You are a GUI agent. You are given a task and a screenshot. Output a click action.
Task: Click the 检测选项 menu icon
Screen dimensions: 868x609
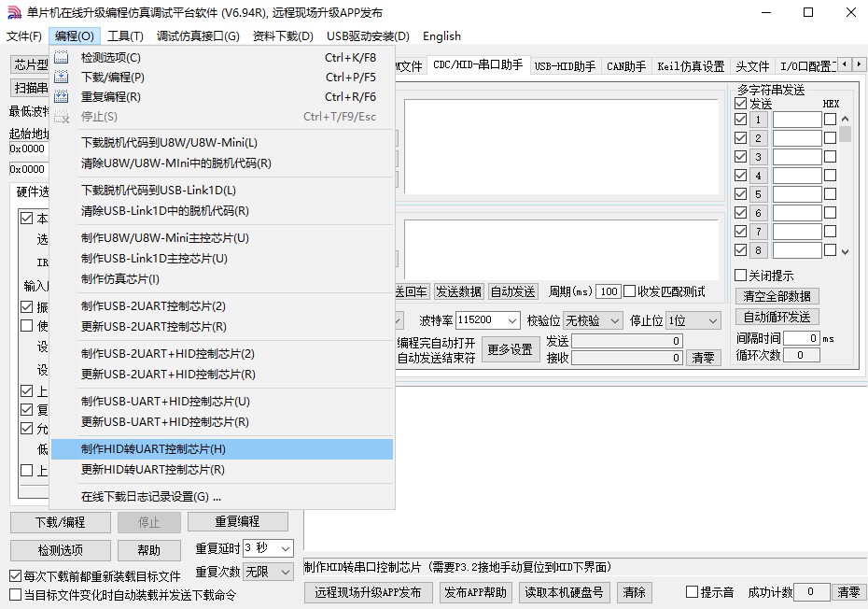pyautogui.click(x=62, y=57)
